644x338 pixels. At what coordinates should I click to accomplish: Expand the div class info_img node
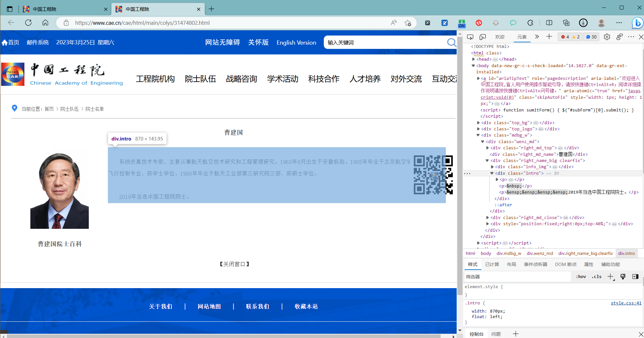tap(492, 167)
